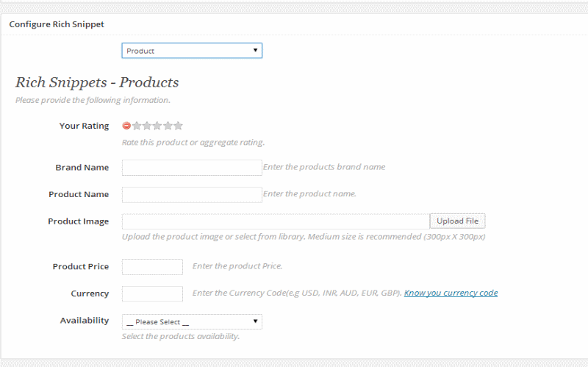Viewport: 588px width, 367px height.
Task: Click the Brand Name field label
Action: tap(82, 168)
